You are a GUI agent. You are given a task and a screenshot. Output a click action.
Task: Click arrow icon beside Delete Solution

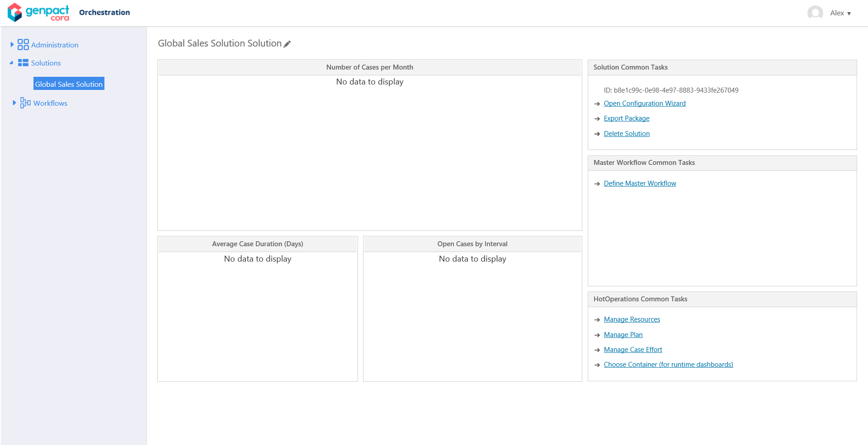coord(597,134)
